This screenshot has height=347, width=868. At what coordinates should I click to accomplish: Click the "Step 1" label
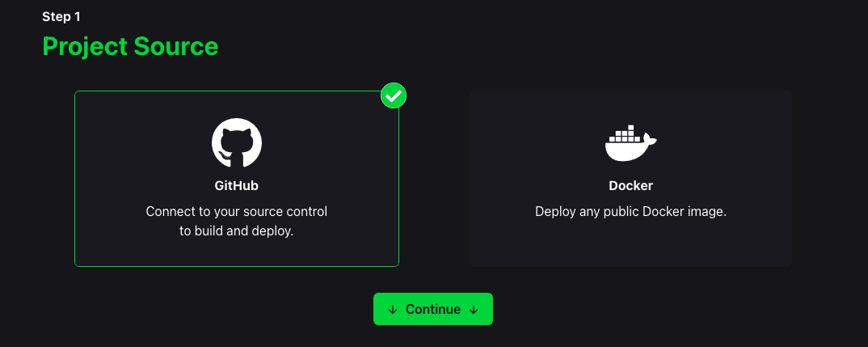pos(61,16)
